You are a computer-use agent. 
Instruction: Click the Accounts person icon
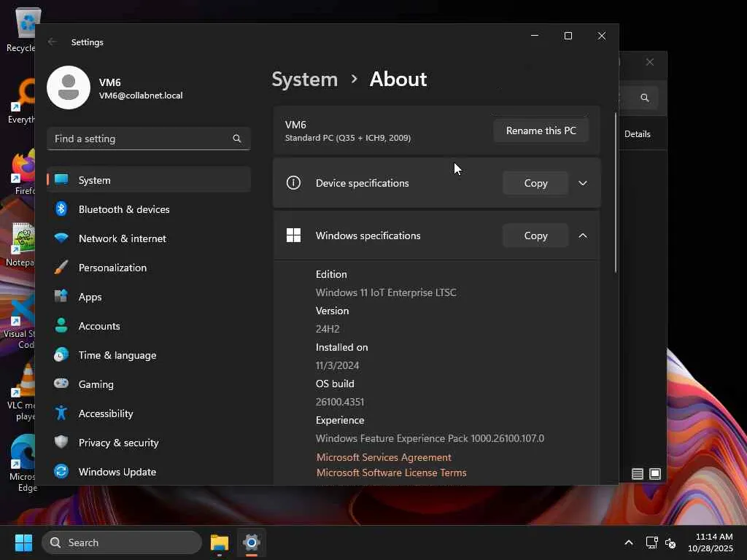point(61,325)
